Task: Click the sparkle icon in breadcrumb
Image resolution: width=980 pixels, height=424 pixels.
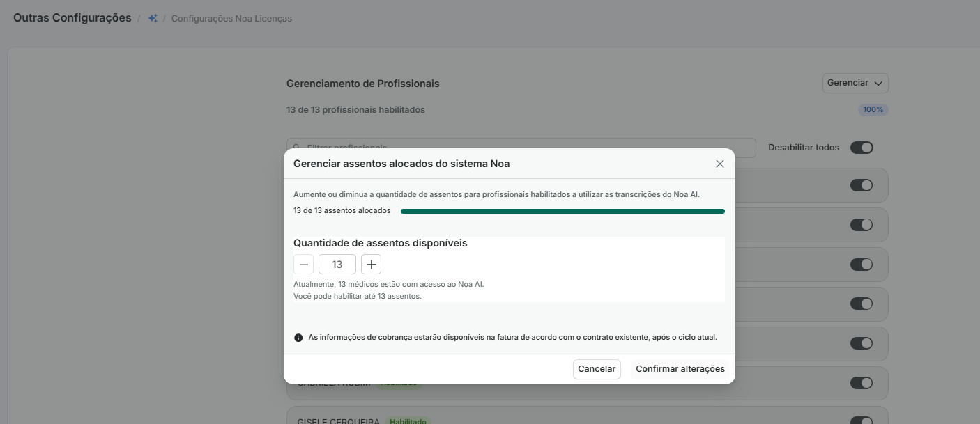Action: (153, 19)
